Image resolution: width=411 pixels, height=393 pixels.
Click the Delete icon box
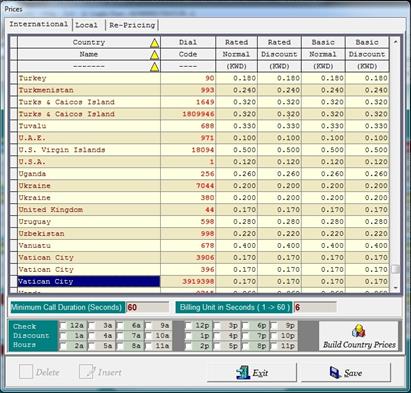click(x=26, y=371)
